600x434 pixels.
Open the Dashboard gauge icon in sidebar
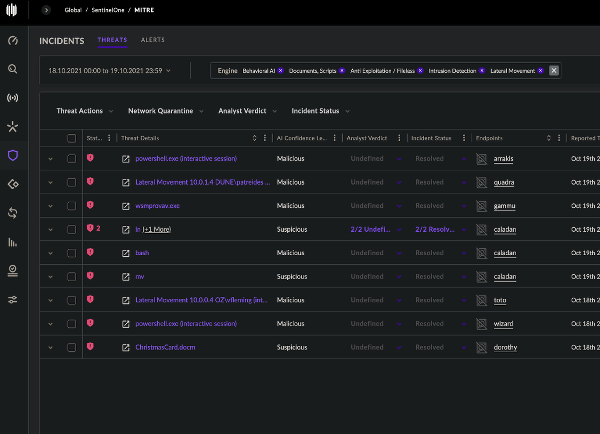13,40
